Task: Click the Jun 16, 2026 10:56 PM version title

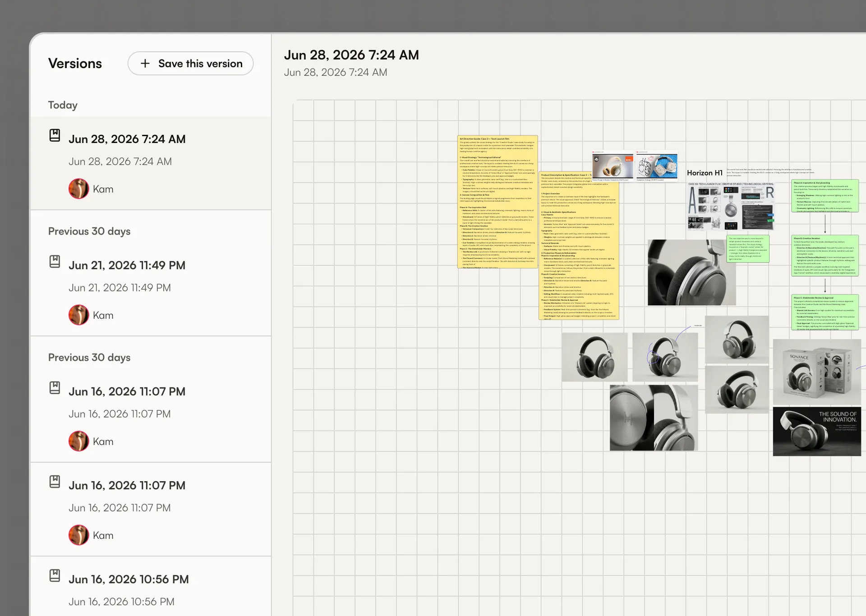Action: tap(129, 579)
